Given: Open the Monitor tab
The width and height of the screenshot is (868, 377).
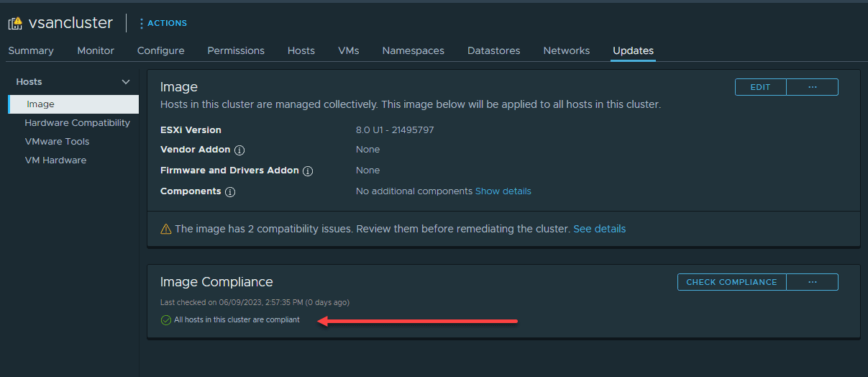Looking at the screenshot, I should [96, 50].
